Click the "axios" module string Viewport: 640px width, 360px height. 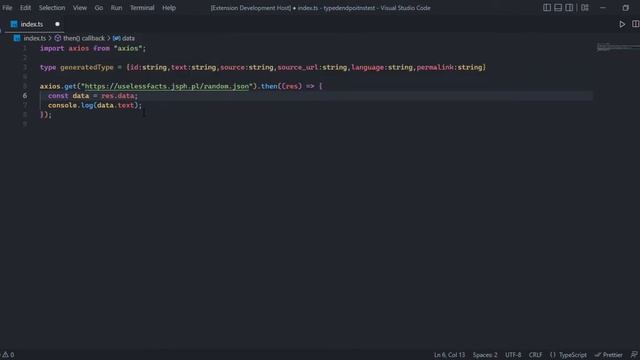click(x=128, y=48)
